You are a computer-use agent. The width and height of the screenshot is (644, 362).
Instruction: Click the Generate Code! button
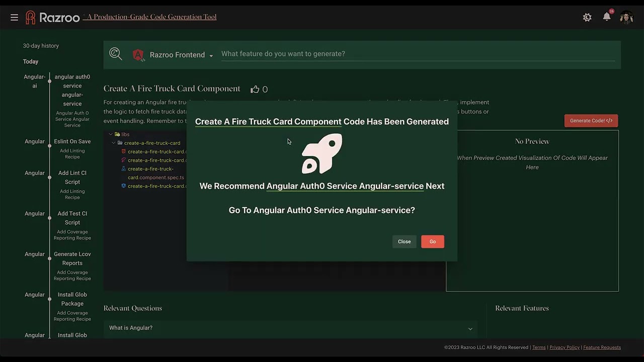click(591, 121)
